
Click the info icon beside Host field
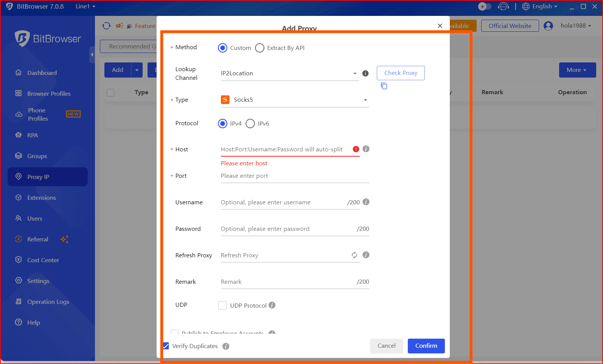[x=366, y=149]
